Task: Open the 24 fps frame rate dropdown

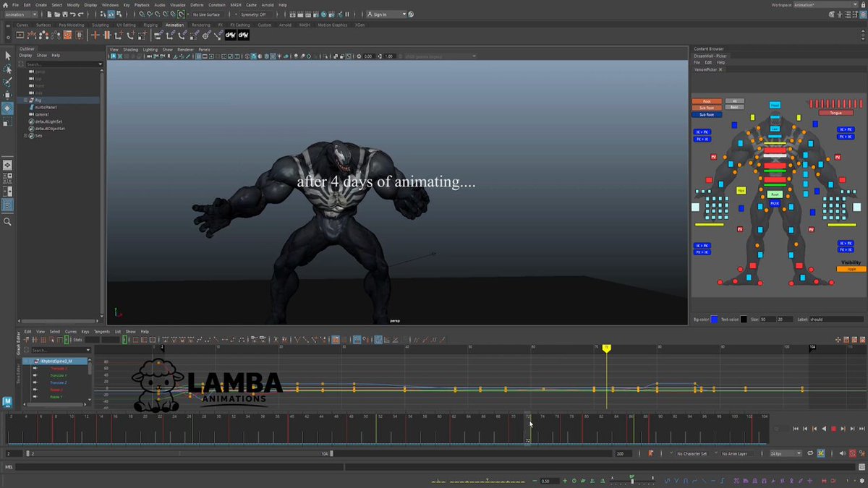Action: (785, 453)
